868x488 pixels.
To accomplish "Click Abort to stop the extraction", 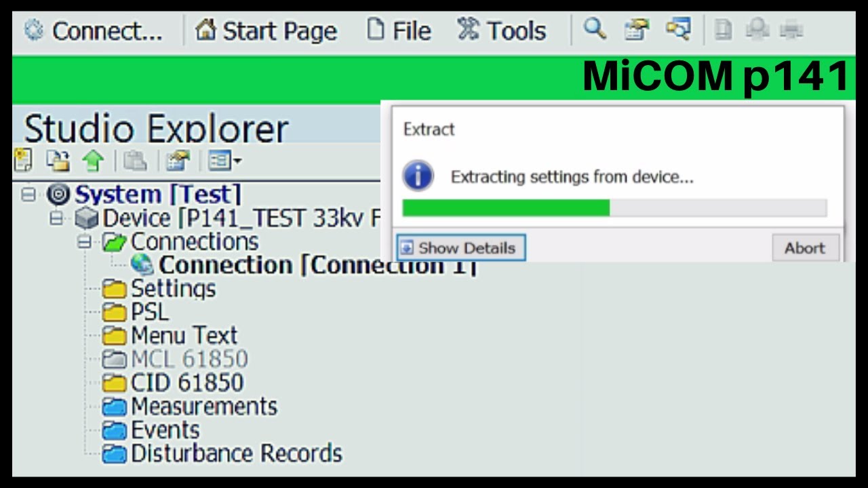I will tap(805, 248).
